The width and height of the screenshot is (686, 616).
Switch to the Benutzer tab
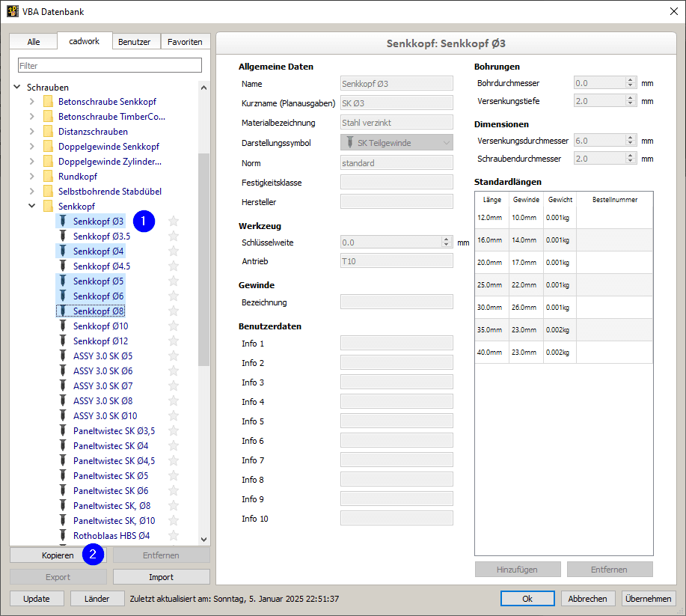click(x=135, y=41)
